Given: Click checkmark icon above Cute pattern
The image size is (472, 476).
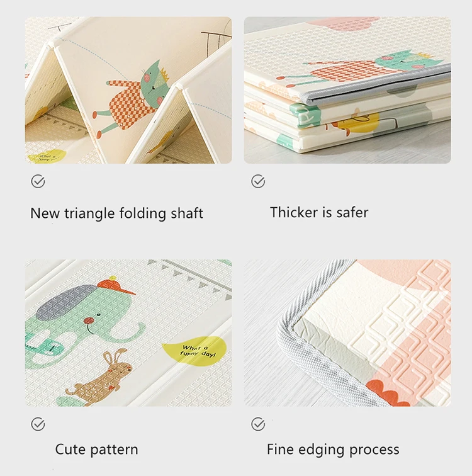Looking at the screenshot, I should 38,424.
